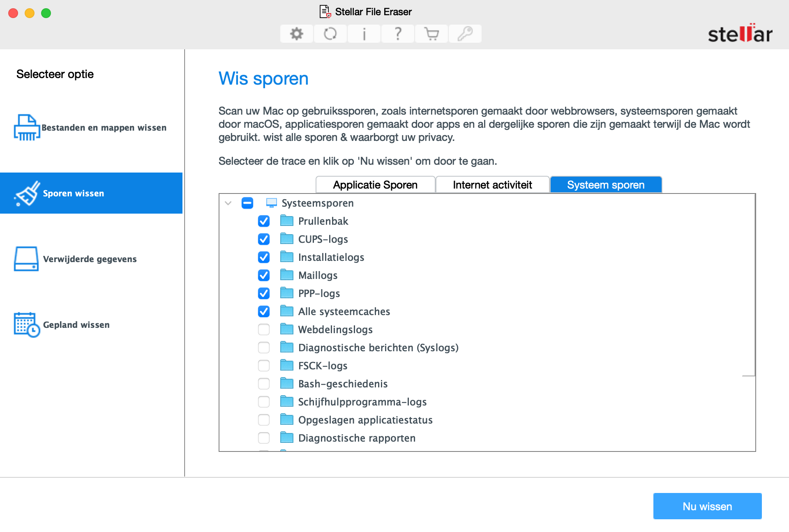
Task: Open Bestanden en mappen wissen option
Action: (x=91, y=127)
